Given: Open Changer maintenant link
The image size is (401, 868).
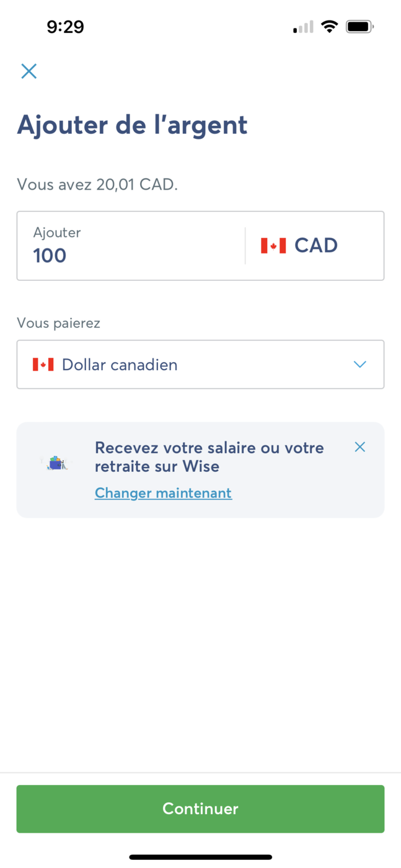Looking at the screenshot, I should click(163, 492).
